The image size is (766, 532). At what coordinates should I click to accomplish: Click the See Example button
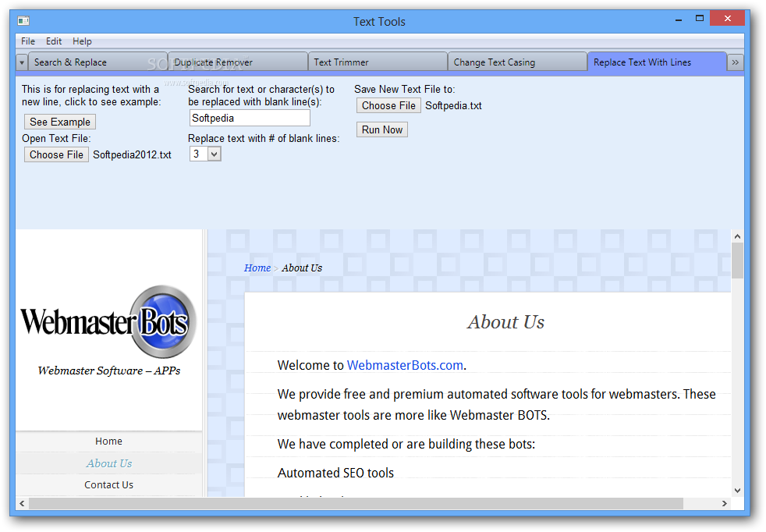[x=60, y=122]
